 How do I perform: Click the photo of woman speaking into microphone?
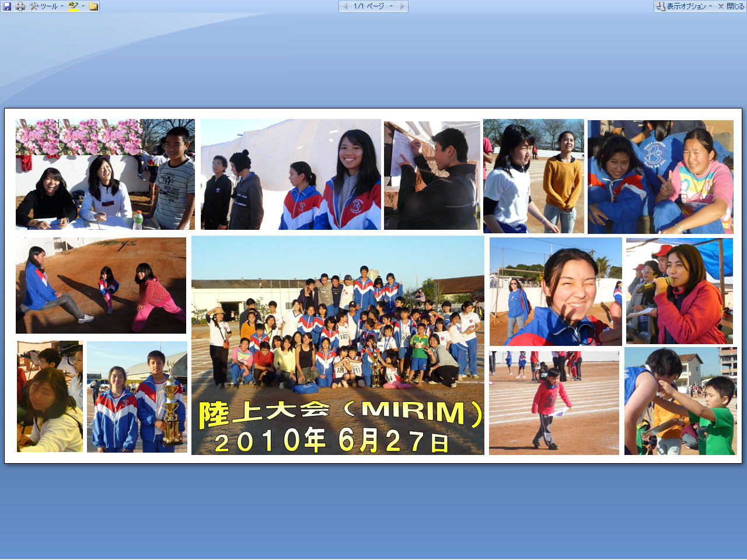(679, 291)
